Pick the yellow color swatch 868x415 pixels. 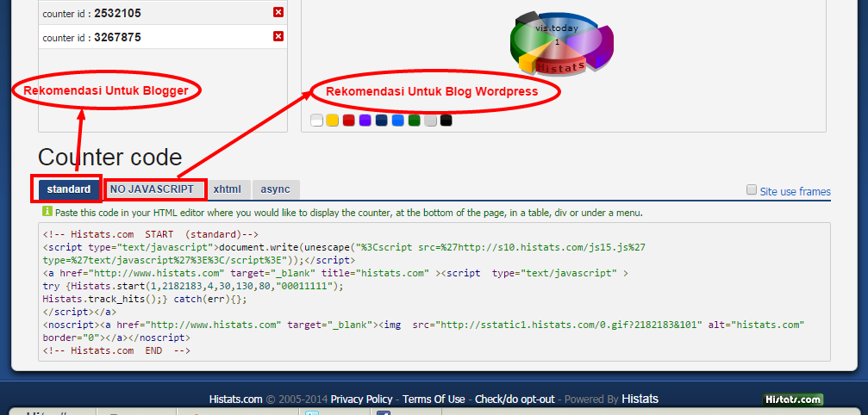point(332,120)
